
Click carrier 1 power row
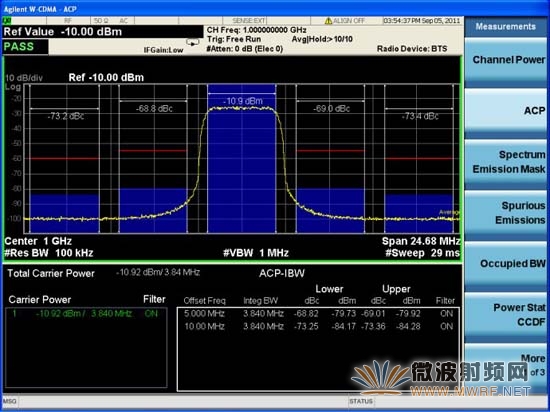point(86,313)
